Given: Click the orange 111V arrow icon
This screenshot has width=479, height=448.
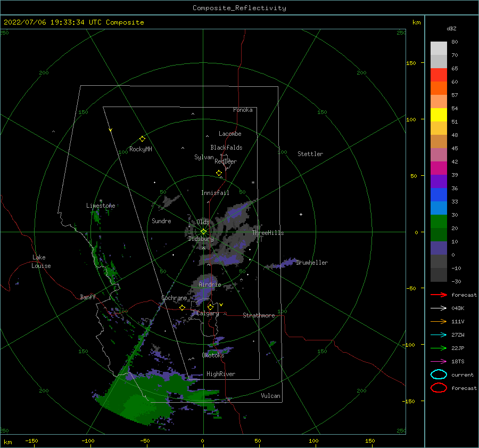Looking at the screenshot, I should tap(439, 321).
